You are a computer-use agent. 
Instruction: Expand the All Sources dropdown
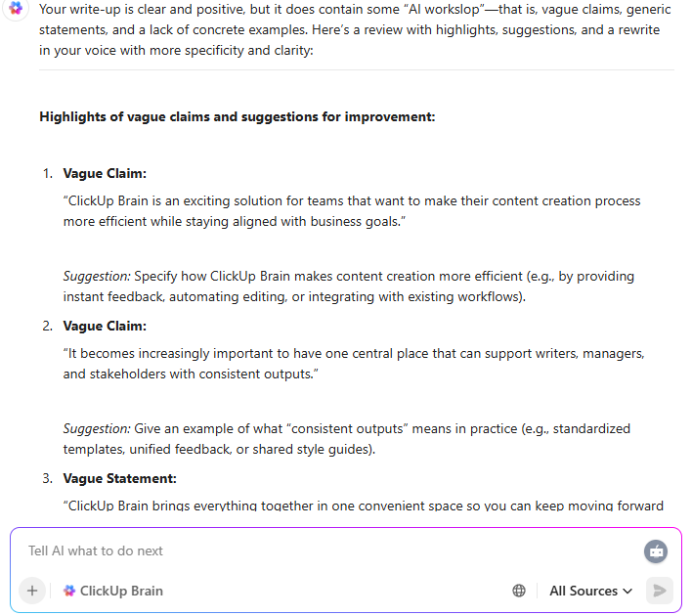[590, 591]
